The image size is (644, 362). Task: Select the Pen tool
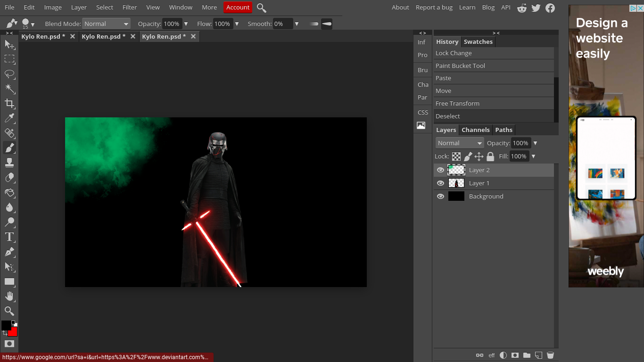9,252
